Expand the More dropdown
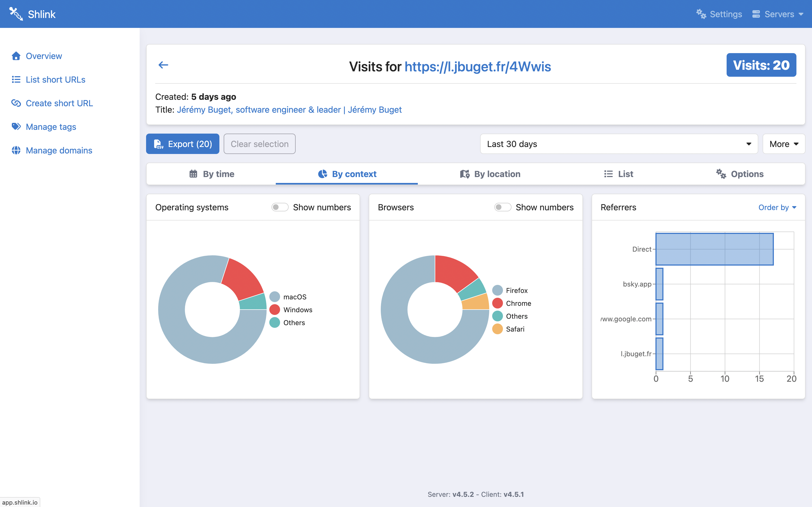 pos(784,144)
